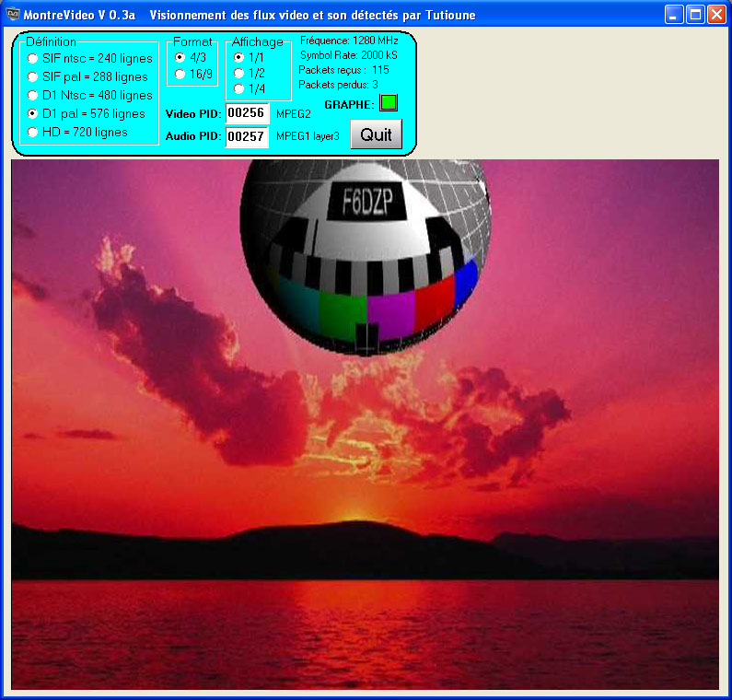This screenshot has height=700, width=732.
Task: Choose 1/1 display size
Action: point(239,57)
